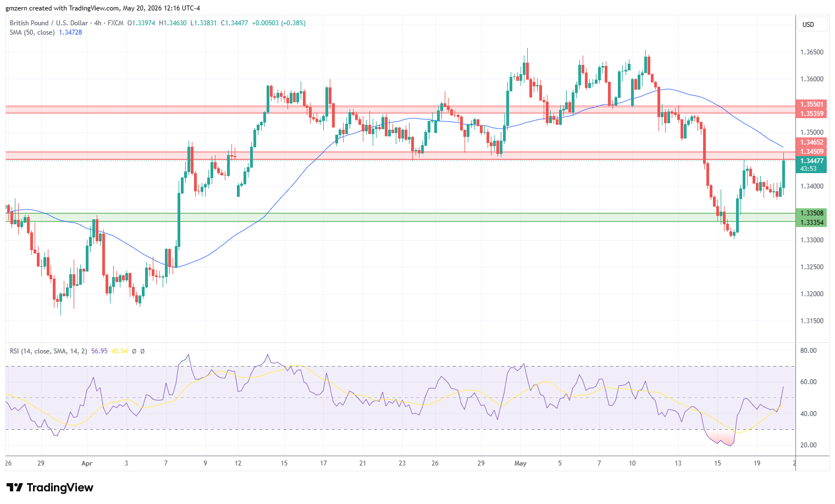Click the 19 date on time axis
Image resolution: width=835 pixels, height=504 pixels.
pyautogui.click(x=757, y=463)
